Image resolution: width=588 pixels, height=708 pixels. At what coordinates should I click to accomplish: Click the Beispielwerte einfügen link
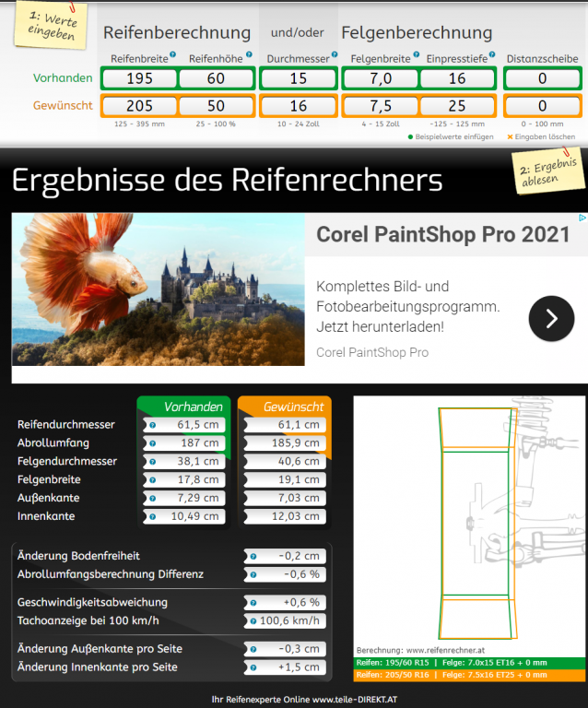[x=453, y=136]
